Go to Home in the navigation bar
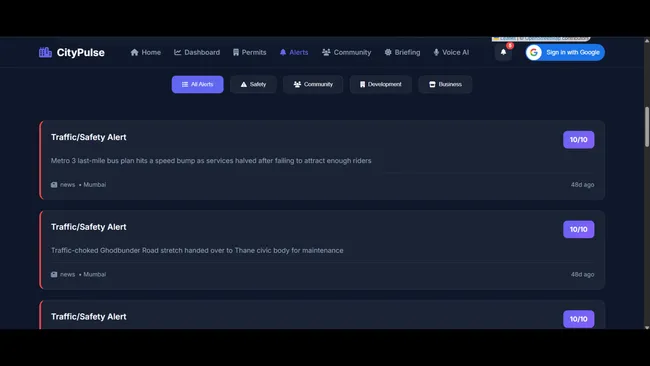 [x=146, y=52]
